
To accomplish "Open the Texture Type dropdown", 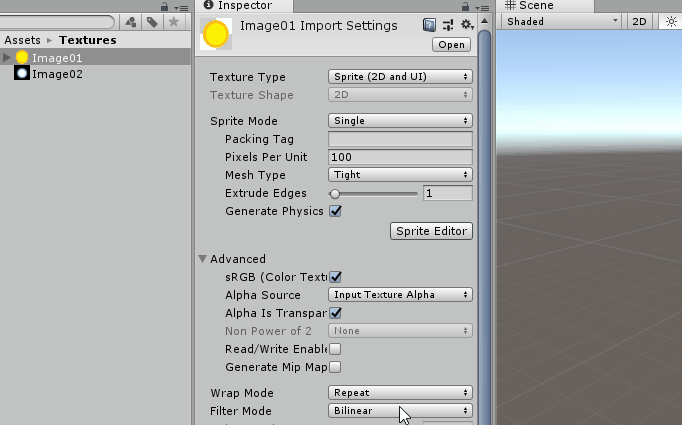I will coord(400,77).
